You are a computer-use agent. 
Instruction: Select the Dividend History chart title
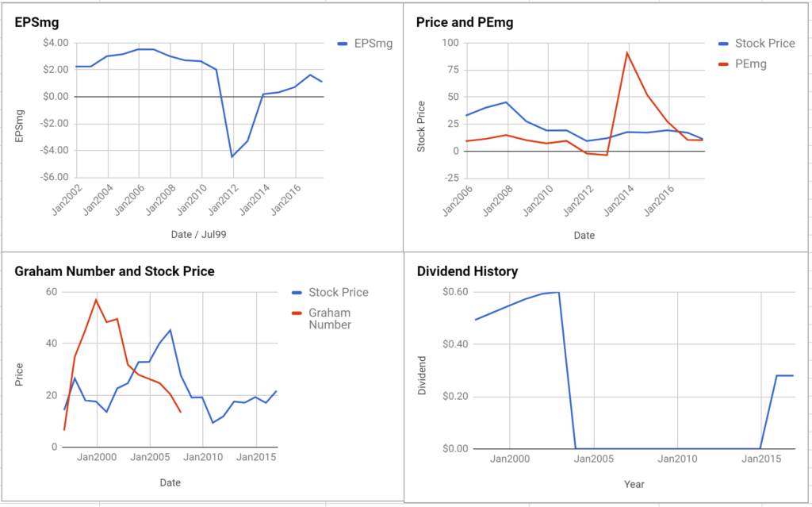(x=467, y=271)
